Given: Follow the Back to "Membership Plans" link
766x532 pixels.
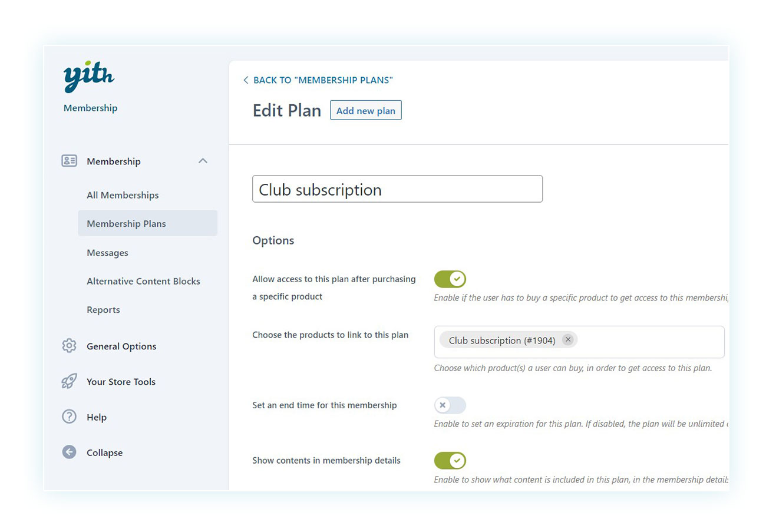Looking at the screenshot, I should tap(323, 80).
